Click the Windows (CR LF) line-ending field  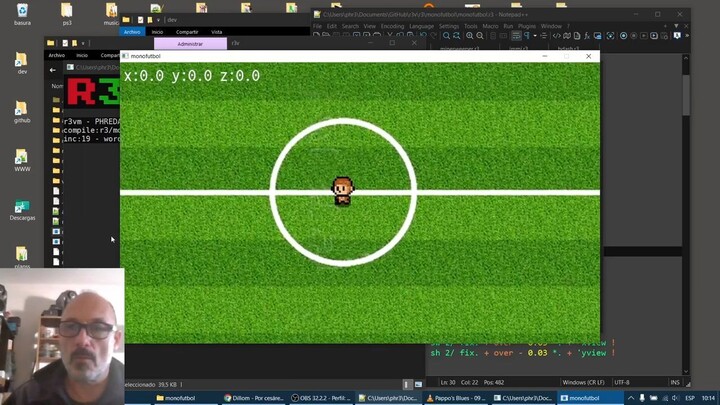coord(583,382)
